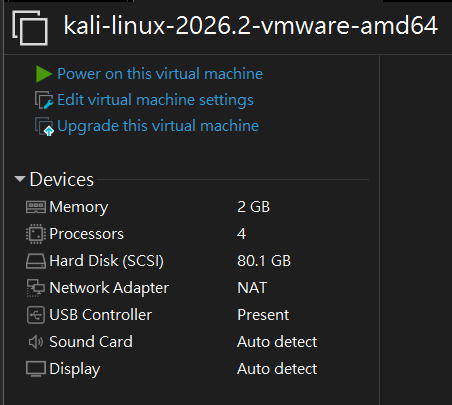The image size is (452, 405).
Task: Power on this virtual machine link
Action: pyautogui.click(x=160, y=74)
